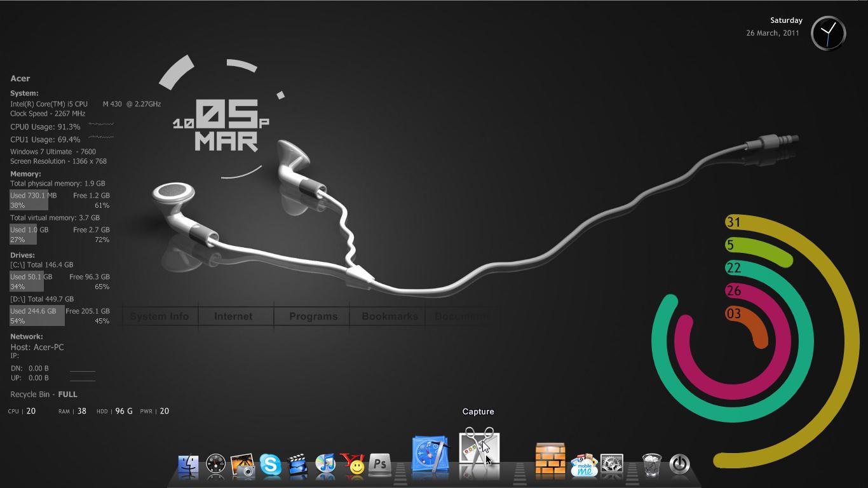Click the CPU1 Usage: 69.4% line
The image size is (868, 488).
[45, 139]
